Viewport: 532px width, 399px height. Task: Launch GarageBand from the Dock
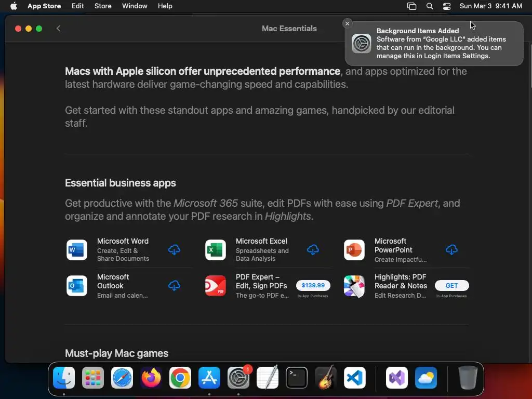(x=326, y=378)
